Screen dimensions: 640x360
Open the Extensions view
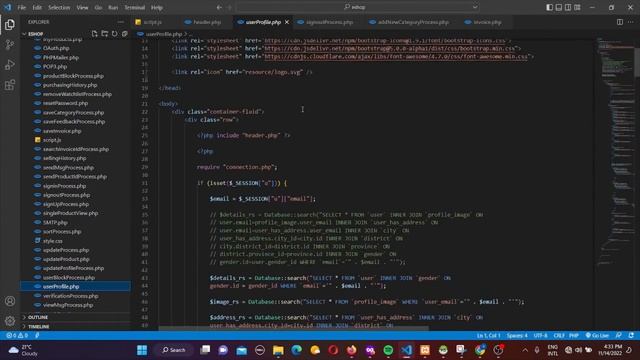[10, 85]
